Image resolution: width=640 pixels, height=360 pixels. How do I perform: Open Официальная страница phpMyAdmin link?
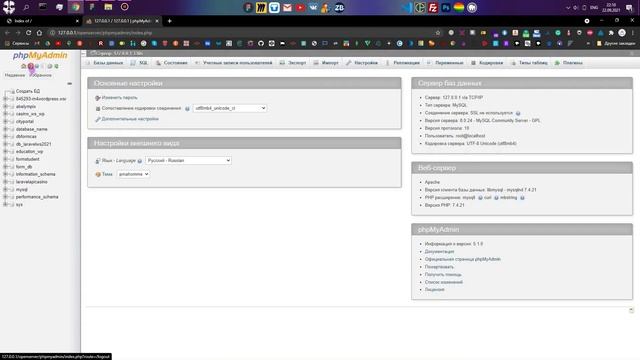coord(462,259)
